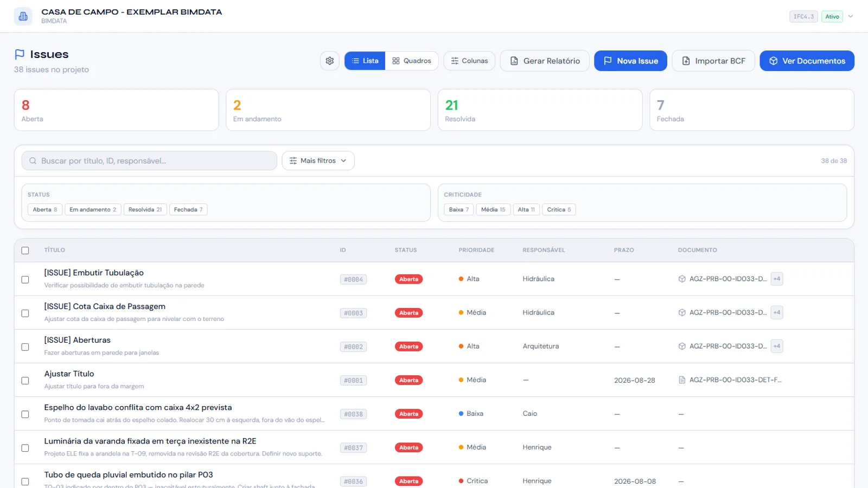
Task: Check the Aberturas issue checkbox
Action: coord(25,346)
